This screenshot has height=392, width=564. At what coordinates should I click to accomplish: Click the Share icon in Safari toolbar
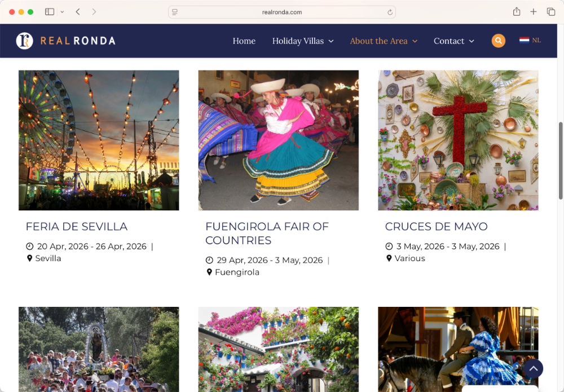tap(517, 12)
